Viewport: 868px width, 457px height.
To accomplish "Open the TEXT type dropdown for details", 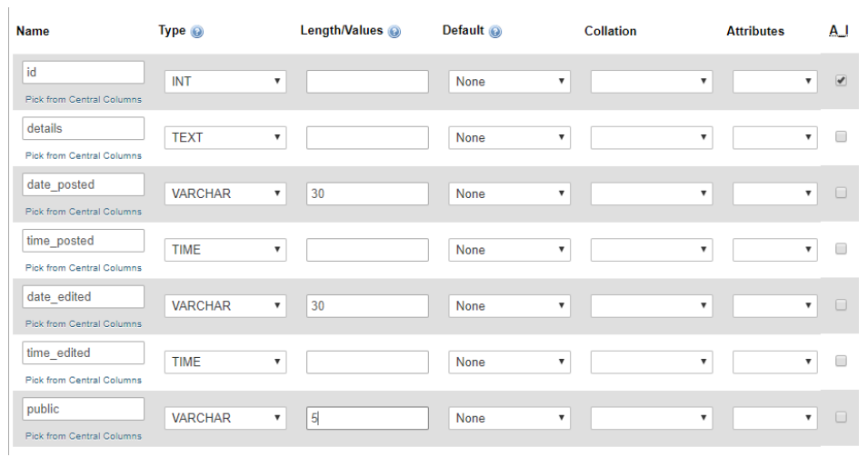I will pyautogui.click(x=225, y=138).
